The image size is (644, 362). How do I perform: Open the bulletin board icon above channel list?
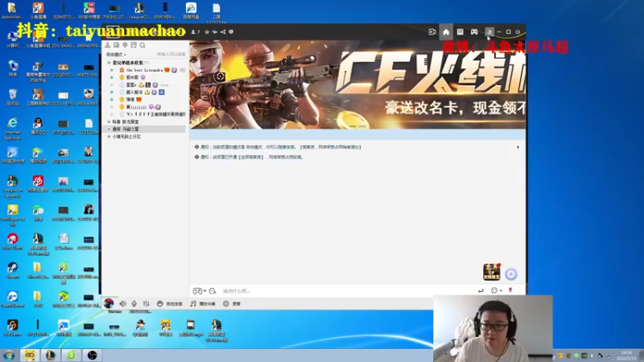click(134, 45)
